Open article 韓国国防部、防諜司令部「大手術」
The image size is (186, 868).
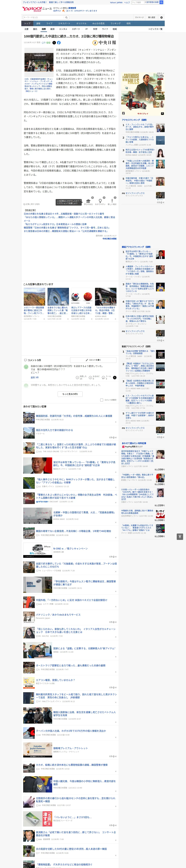coord(74,416)
